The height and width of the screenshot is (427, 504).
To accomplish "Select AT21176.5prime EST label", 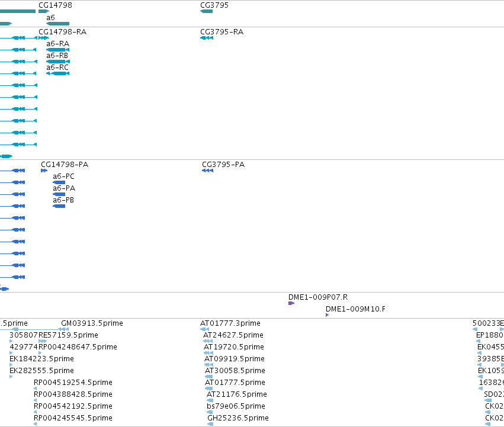I will (237, 394).
